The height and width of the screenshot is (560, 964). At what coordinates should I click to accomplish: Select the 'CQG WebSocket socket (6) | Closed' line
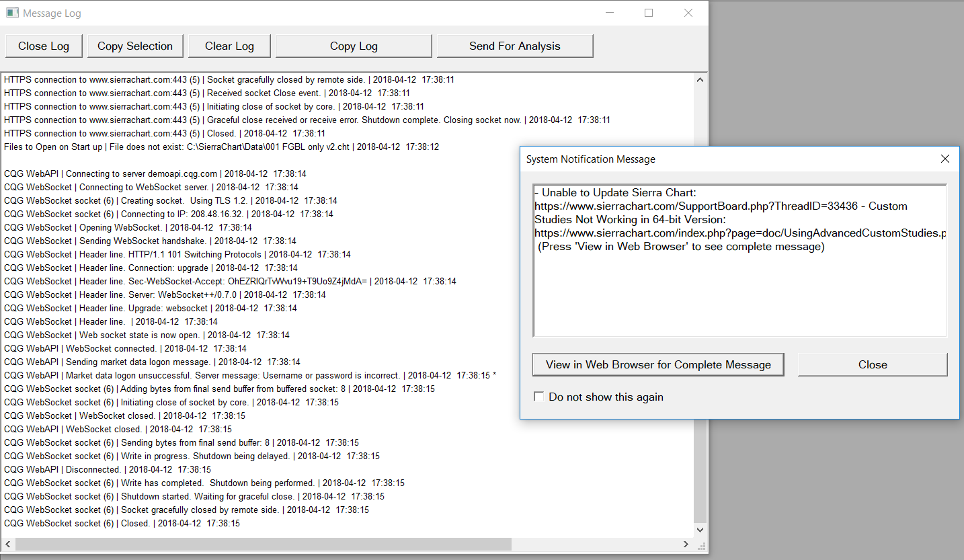(122, 523)
